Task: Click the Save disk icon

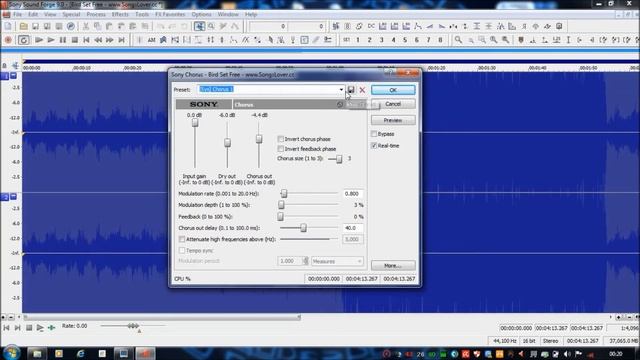Action: [x=36, y=26]
